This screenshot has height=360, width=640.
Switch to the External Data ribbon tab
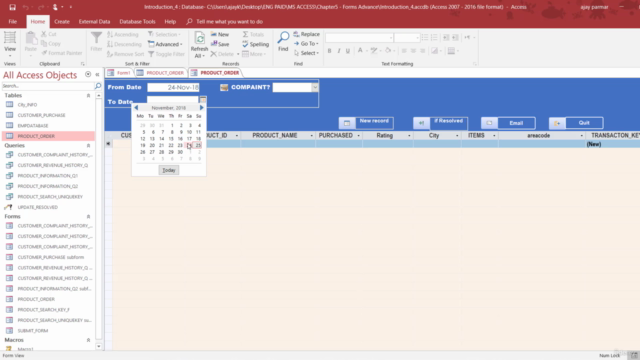94,22
